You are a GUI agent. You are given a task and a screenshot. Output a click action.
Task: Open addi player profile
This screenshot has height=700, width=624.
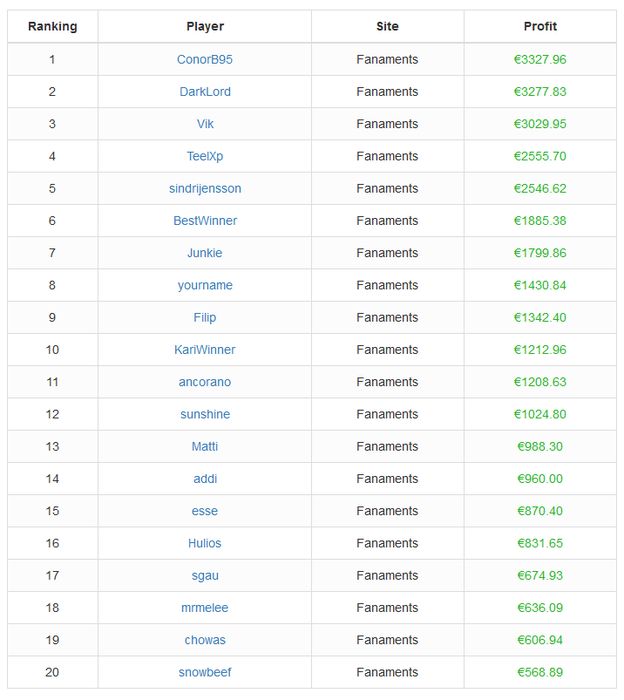click(205, 479)
